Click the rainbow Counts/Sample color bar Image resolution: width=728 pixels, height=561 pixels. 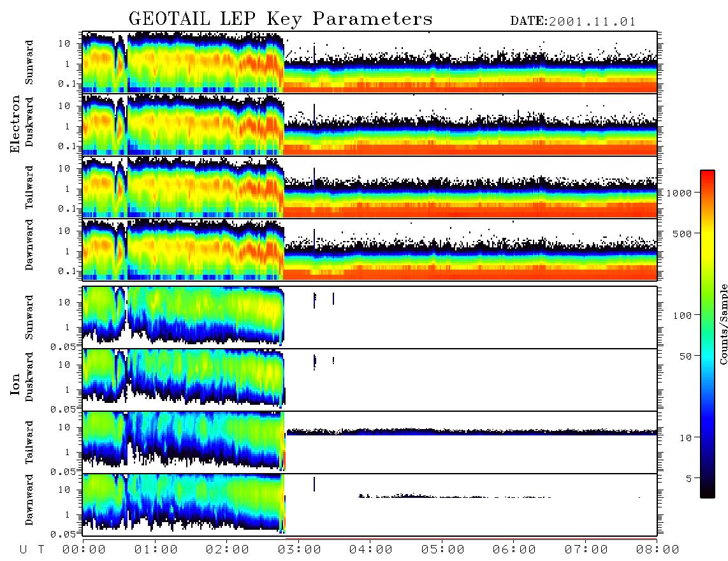click(708, 334)
